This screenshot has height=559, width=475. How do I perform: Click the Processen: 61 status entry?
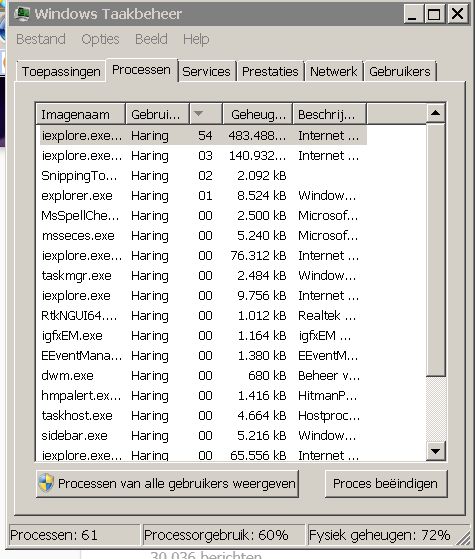(74, 535)
